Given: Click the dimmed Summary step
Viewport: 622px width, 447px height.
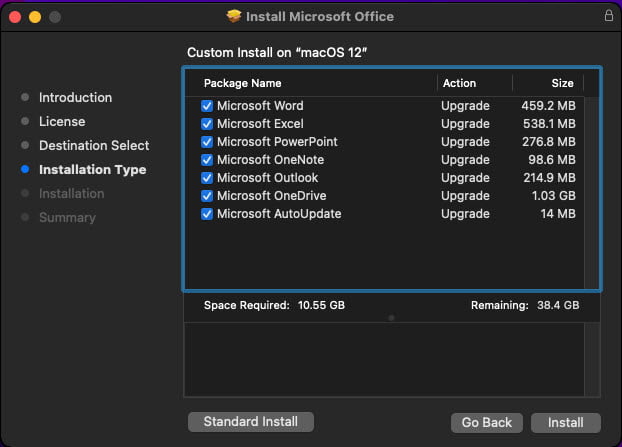Looking at the screenshot, I should (x=67, y=217).
